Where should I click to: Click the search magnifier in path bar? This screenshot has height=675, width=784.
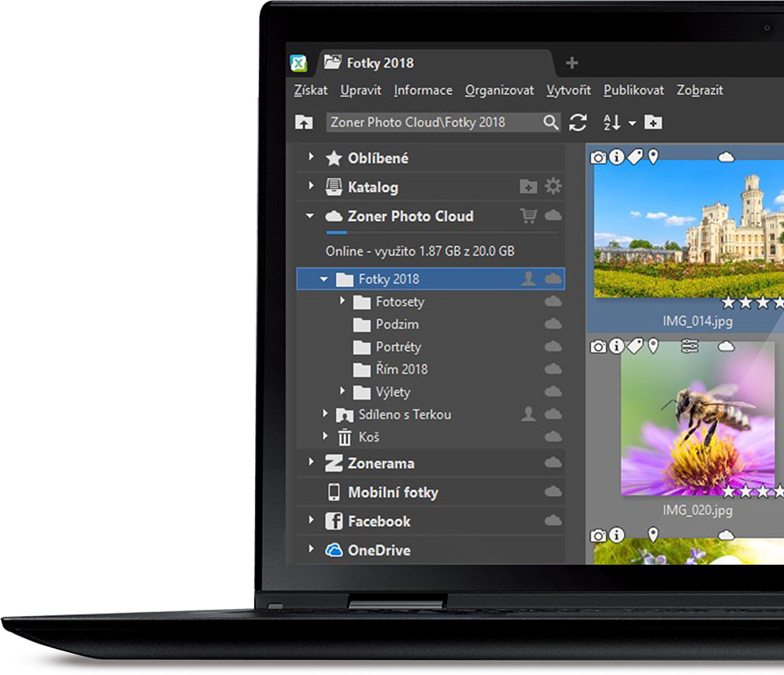coord(550,122)
